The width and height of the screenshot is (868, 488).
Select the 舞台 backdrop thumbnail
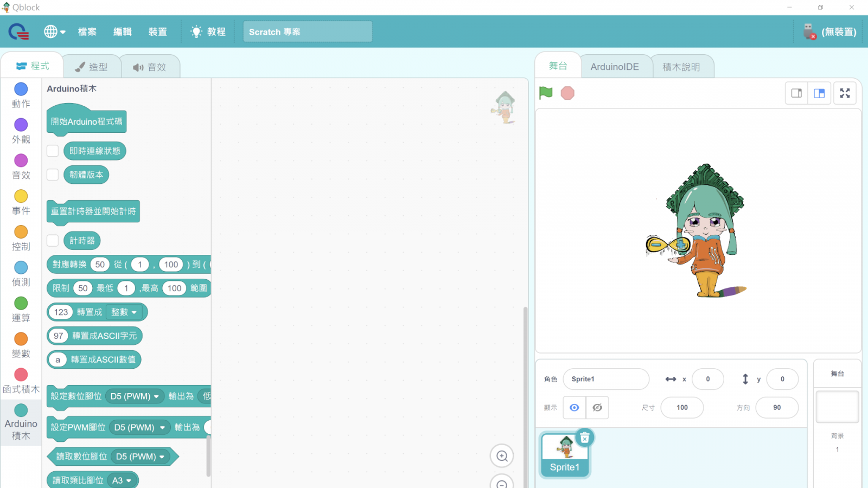pos(838,407)
